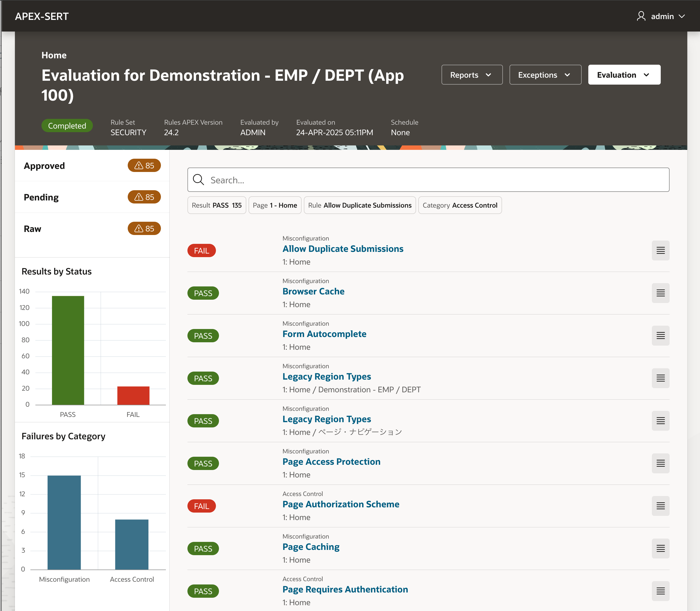Open hamburger menu for Browser Cache row
This screenshot has width=700, height=611.
click(660, 293)
